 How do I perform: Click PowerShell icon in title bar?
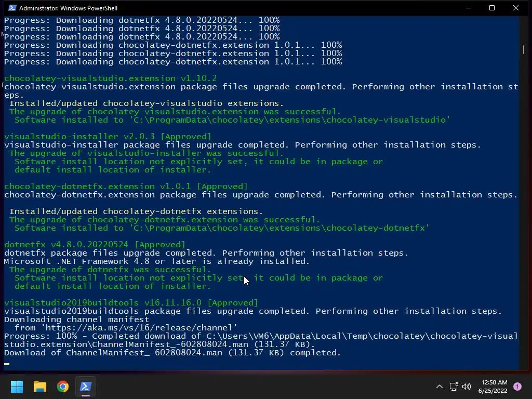click(12, 8)
